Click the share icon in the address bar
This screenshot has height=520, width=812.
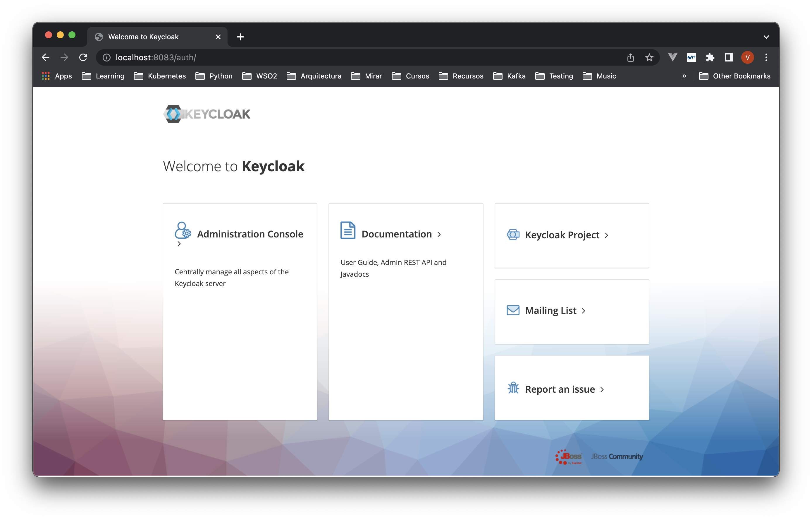tap(630, 58)
